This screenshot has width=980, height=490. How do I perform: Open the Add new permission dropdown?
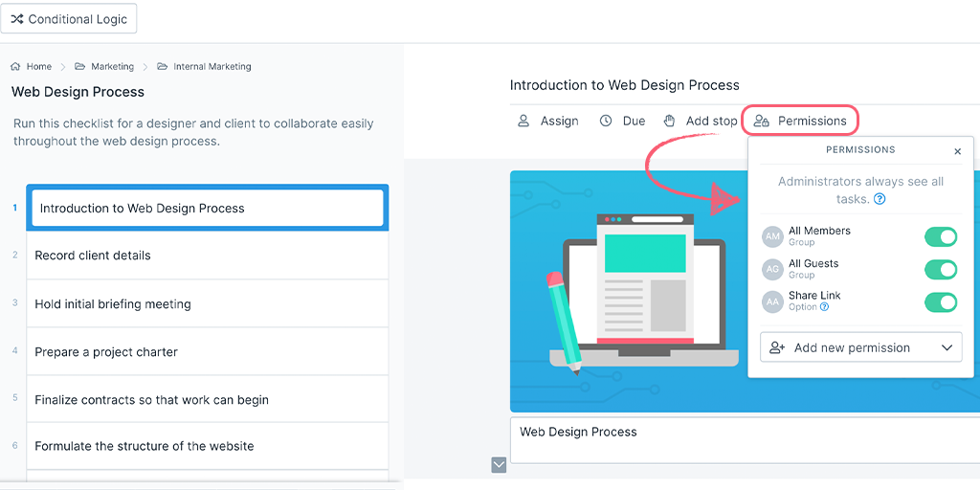(860, 347)
